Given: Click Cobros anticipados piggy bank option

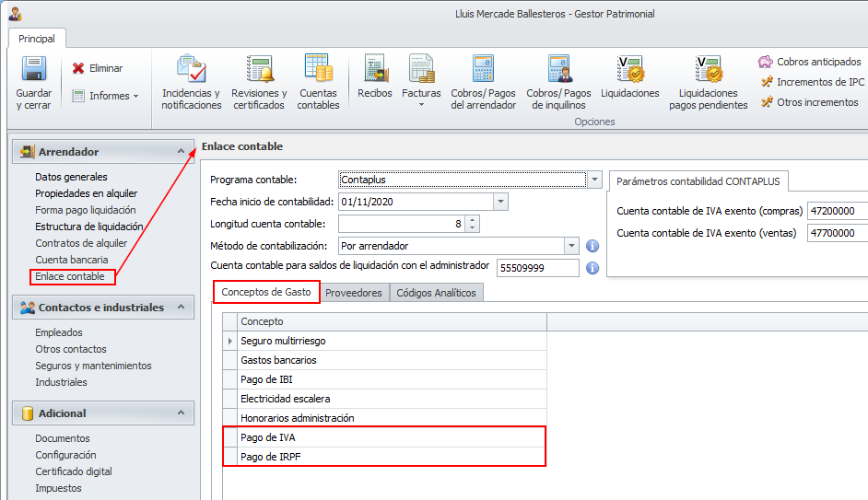Looking at the screenshot, I should (x=810, y=62).
